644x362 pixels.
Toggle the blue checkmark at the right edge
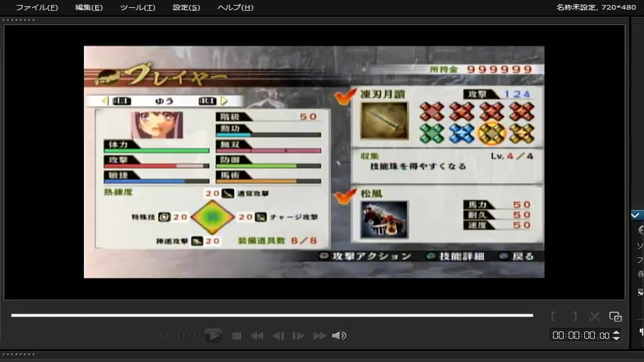point(636,215)
